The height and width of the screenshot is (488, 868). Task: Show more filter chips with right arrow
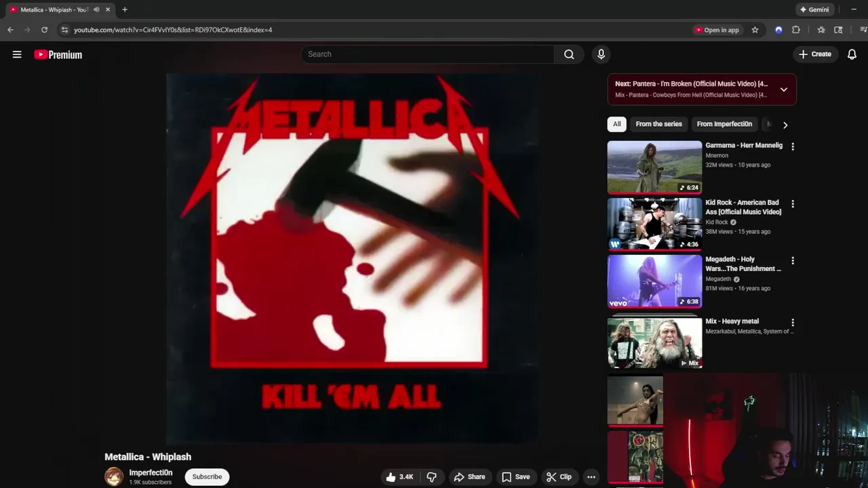tap(785, 125)
